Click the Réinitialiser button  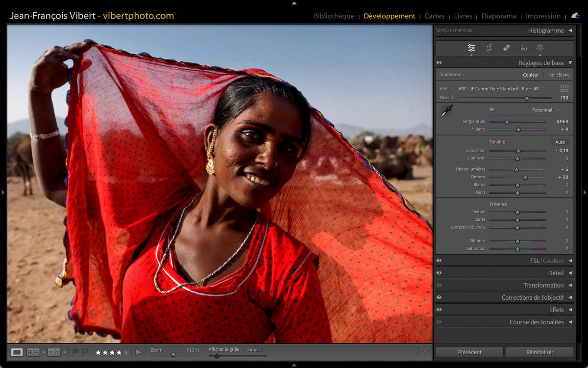pos(539,352)
